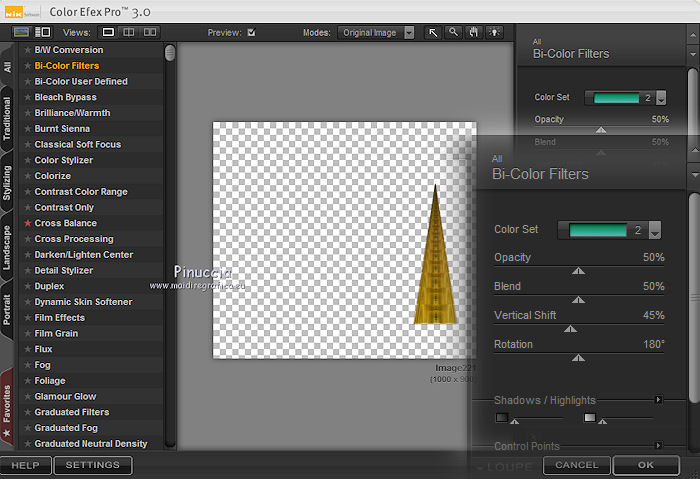The width and height of the screenshot is (700, 479).
Task: Open the Color Set dropdown arrow
Action: 655,231
